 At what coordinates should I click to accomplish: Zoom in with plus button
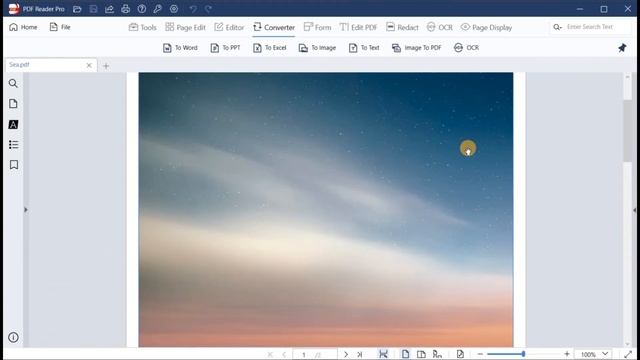point(567,354)
